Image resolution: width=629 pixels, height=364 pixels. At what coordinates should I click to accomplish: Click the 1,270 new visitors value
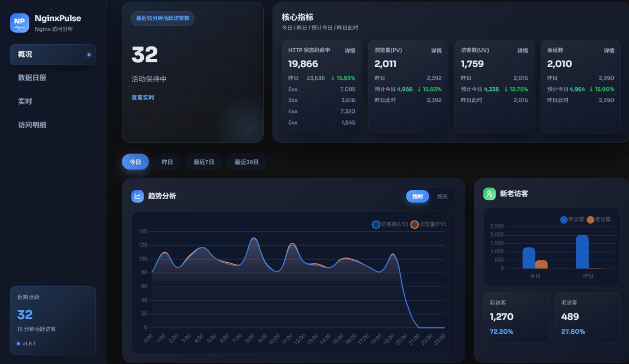pyautogui.click(x=501, y=317)
